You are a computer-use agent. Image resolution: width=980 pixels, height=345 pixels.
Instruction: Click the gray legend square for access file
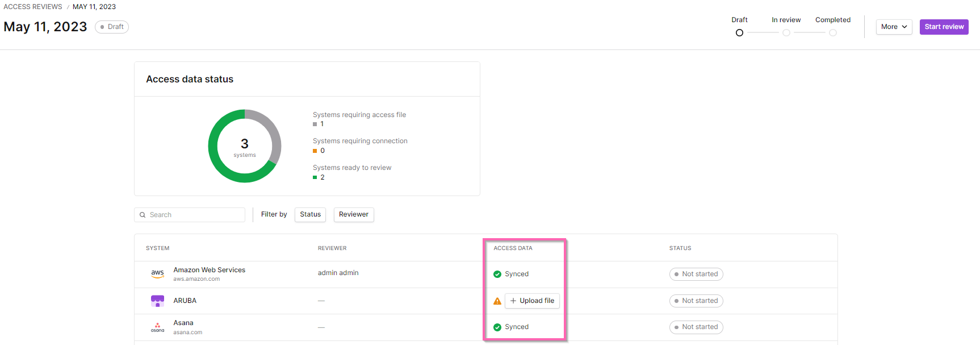(x=315, y=124)
